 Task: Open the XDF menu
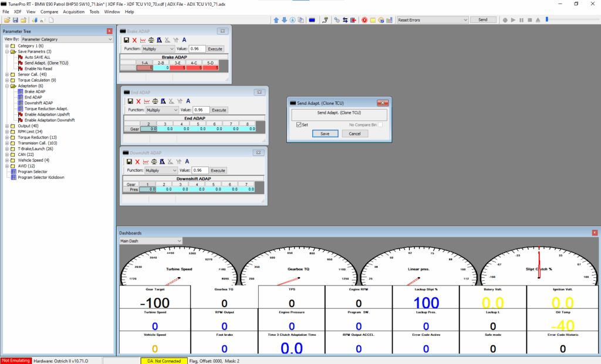click(18, 12)
